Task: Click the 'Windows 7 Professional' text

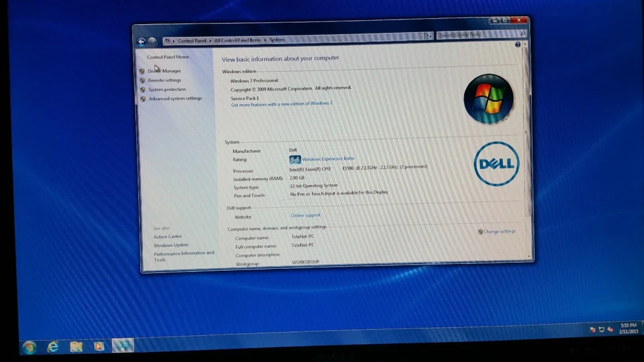Action: tap(254, 81)
